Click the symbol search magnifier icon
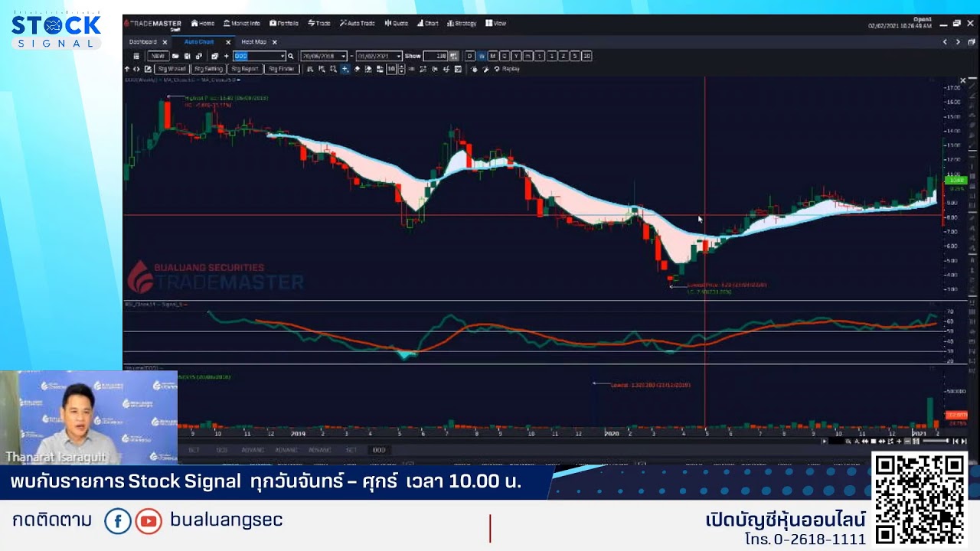This screenshot has height=551, width=980. (290, 56)
